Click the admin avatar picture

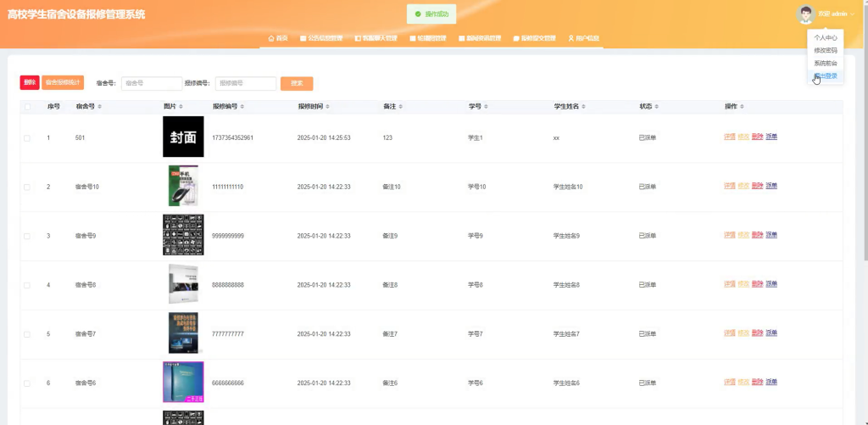click(x=805, y=14)
